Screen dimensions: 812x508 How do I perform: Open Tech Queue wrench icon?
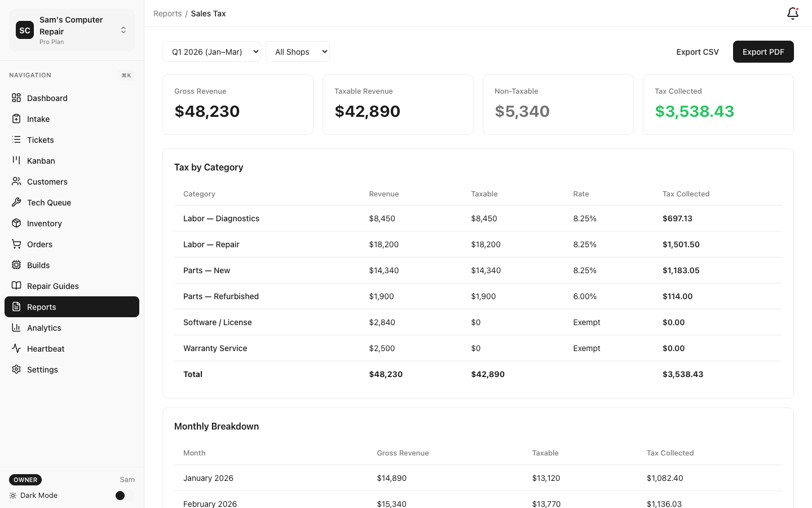pos(16,203)
